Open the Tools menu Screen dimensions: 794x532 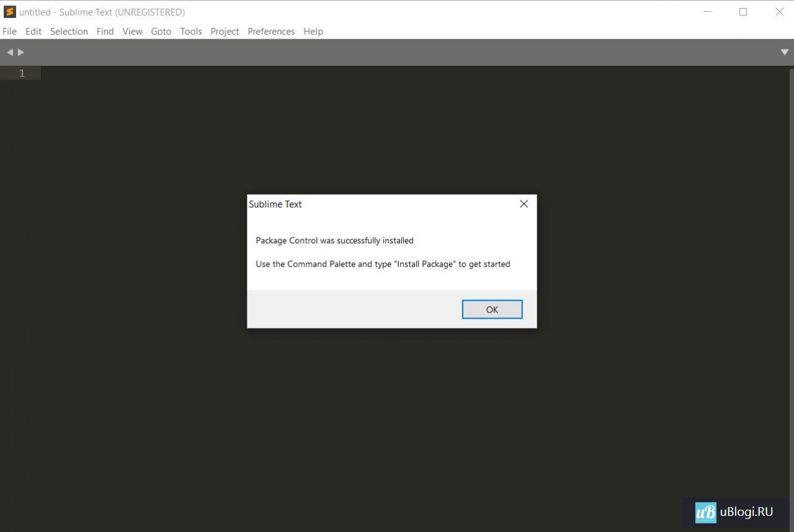[191, 31]
